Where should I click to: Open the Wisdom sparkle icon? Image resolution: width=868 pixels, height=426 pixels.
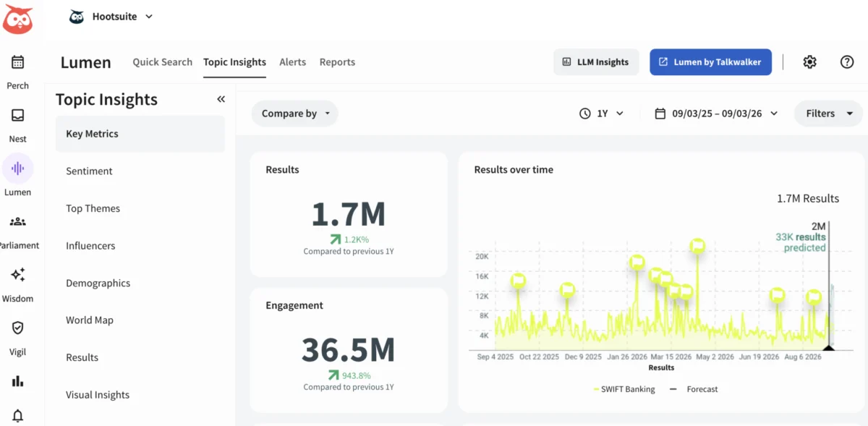click(x=17, y=275)
